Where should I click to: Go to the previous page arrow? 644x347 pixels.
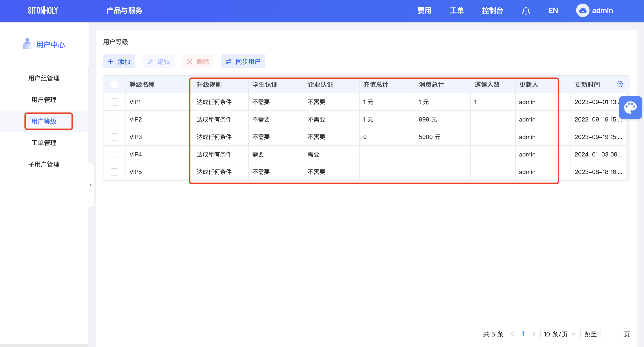pyautogui.click(x=512, y=334)
